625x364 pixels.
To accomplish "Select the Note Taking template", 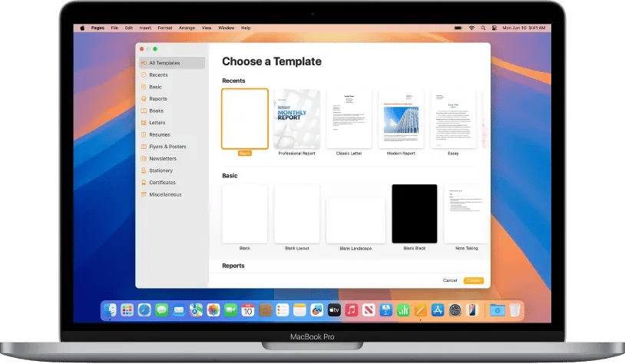I will pyautogui.click(x=466, y=213).
